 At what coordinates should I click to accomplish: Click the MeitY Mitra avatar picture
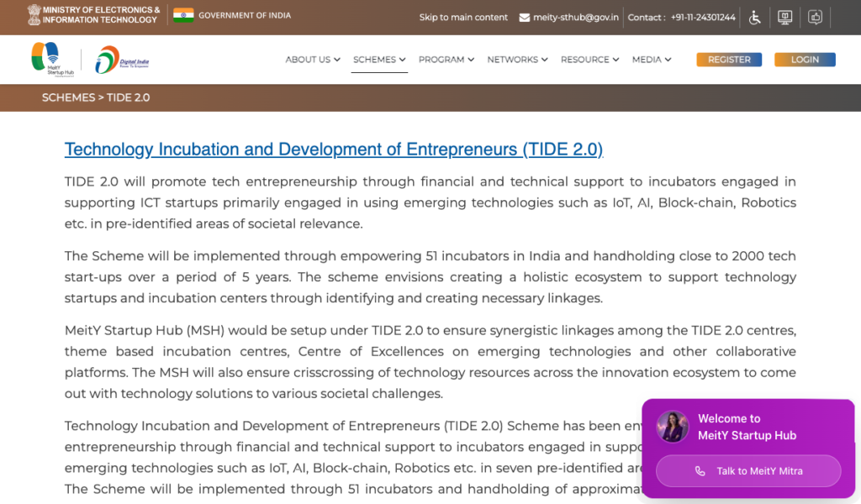pos(673,427)
